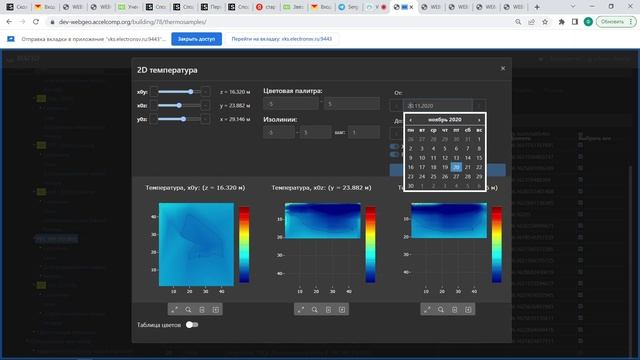Image resolution: width=640 pixels, height=360 pixels.
Task: Click the zoom-in plus icon under the x0z chart
Action: pyautogui.click(x=342, y=310)
